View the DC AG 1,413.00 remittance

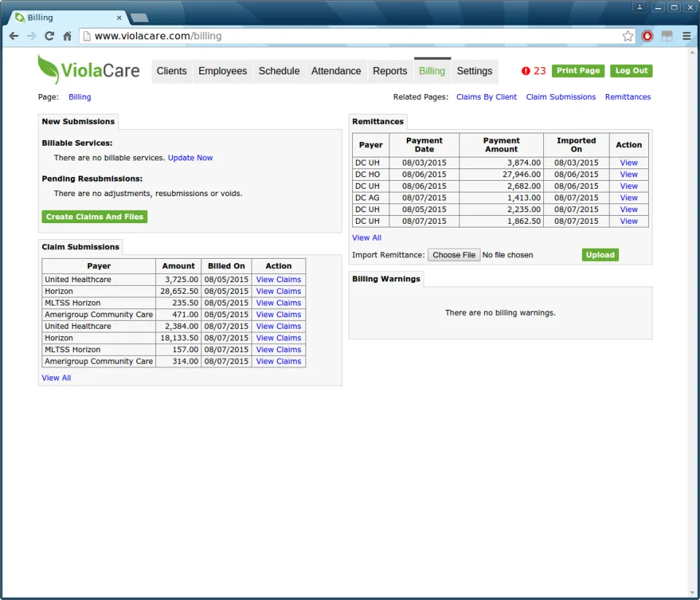click(629, 198)
